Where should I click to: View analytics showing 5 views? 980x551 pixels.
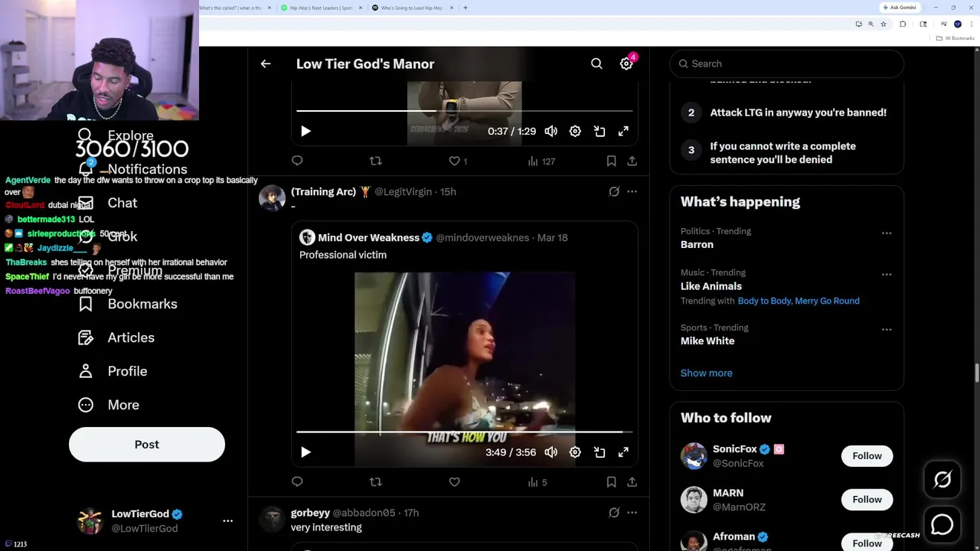[537, 481]
